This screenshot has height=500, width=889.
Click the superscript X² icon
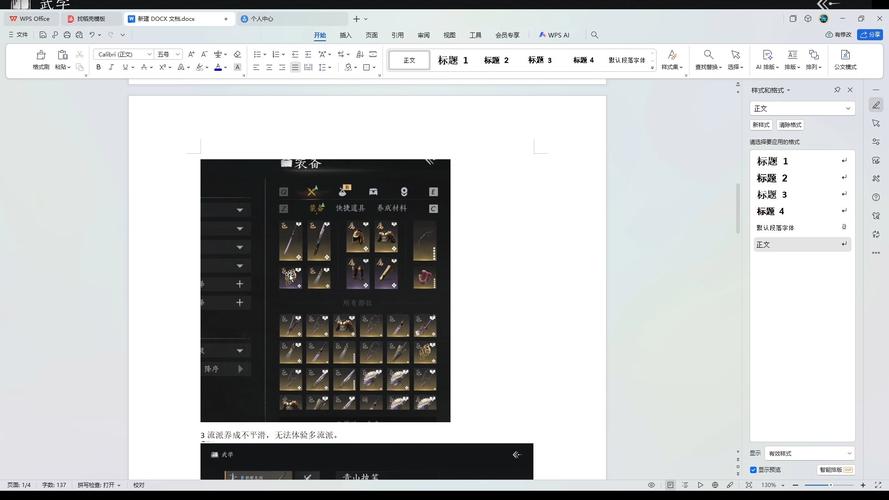[x=162, y=67]
